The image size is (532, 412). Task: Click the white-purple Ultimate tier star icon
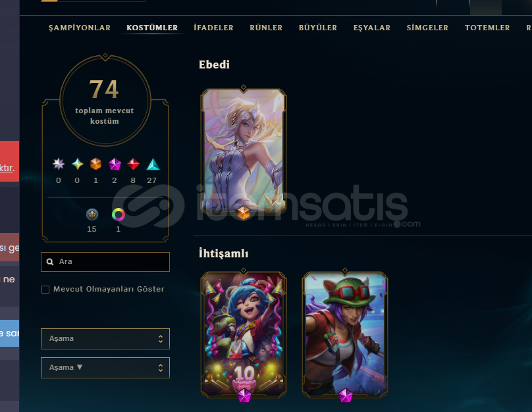click(59, 164)
